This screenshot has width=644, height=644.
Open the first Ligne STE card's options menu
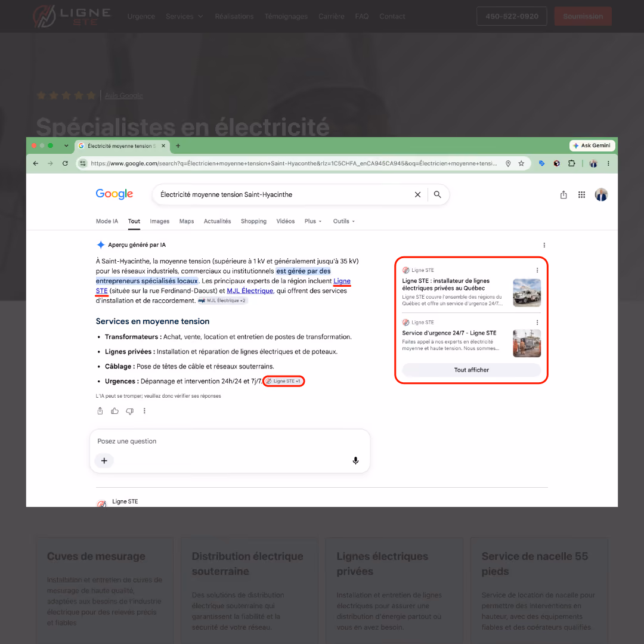click(537, 270)
